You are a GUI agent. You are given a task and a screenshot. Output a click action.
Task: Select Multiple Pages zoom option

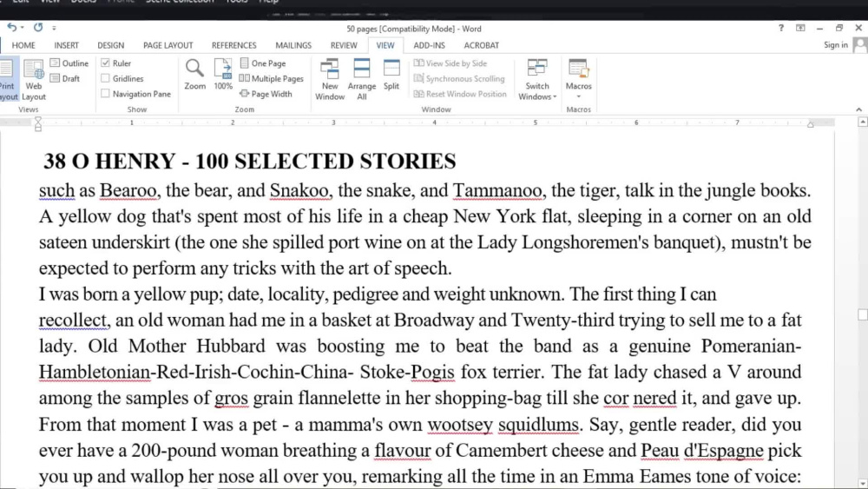coord(271,79)
